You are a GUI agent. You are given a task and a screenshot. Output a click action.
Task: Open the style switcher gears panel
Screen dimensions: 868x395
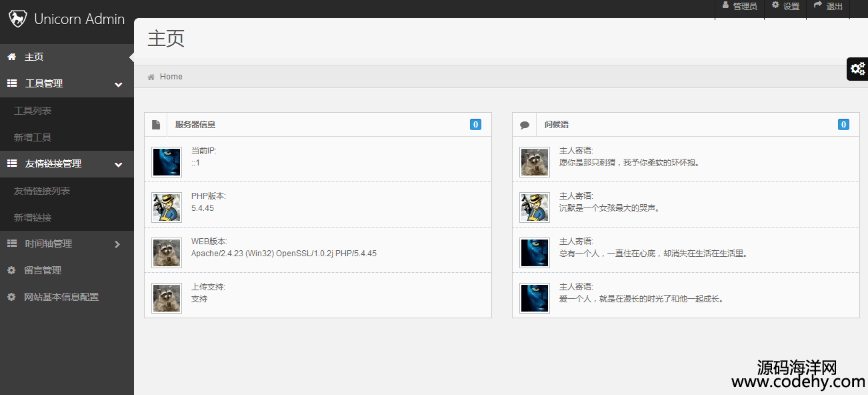[857, 69]
